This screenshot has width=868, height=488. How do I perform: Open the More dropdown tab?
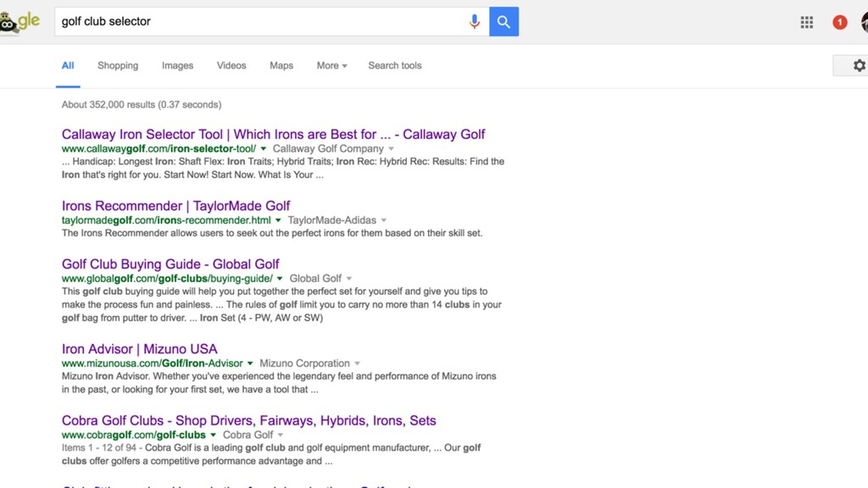pyautogui.click(x=331, y=65)
